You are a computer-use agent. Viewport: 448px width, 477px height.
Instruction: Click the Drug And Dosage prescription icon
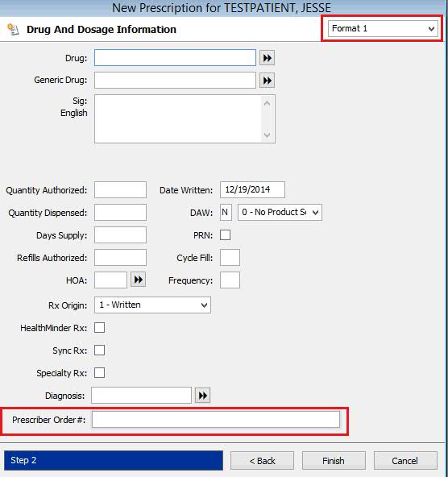pyautogui.click(x=13, y=30)
